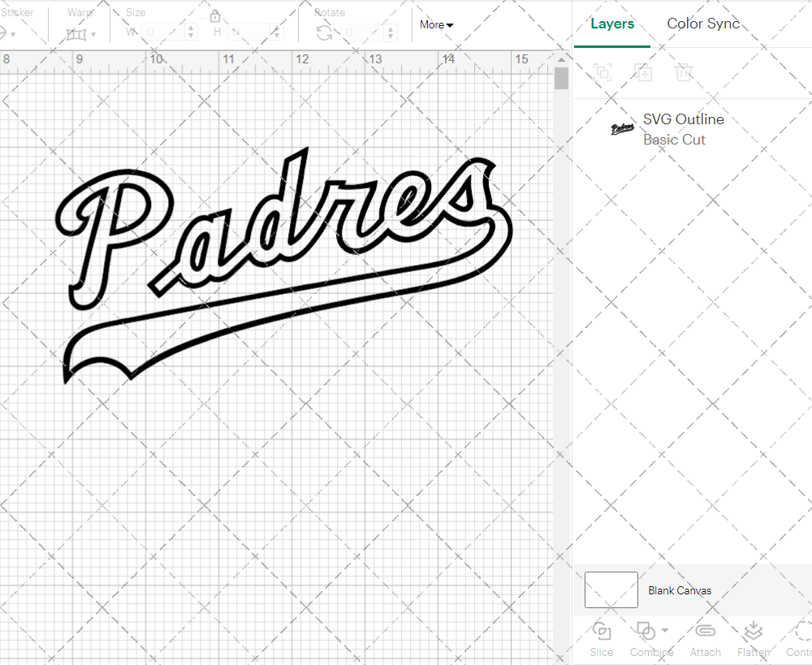Image resolution: width=812 pixels, height=665 pixels.
Task: Click the Group layers icon
Action: [603, 72]
